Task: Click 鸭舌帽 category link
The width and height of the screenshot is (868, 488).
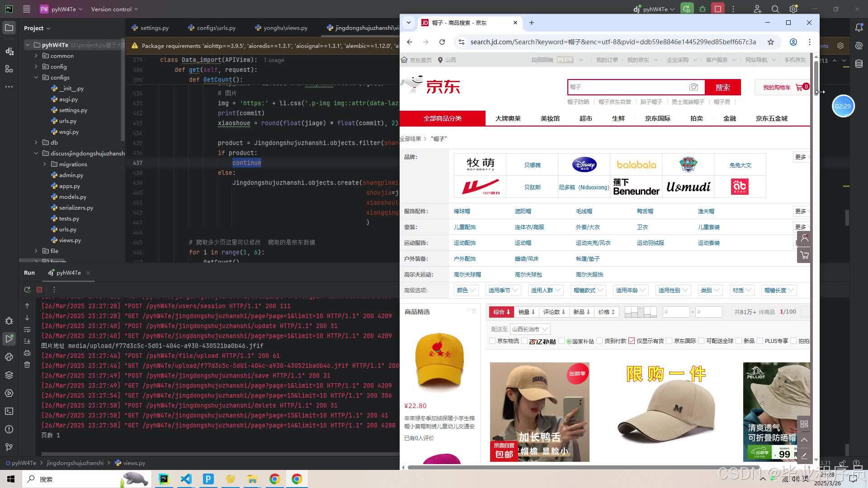Action: point(645,211)
